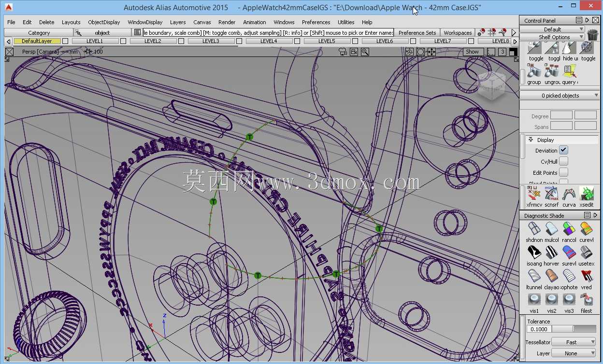Viewport: 603px width, 364px height.
Task: Click the ungroup shelf tool
Action: (552, 71)
